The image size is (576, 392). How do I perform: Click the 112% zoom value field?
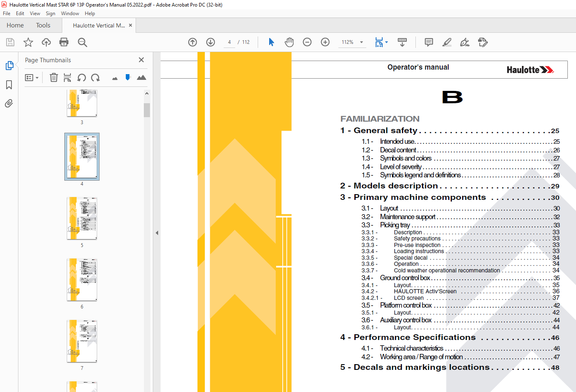pyautogui.click(x=348, y=42)
